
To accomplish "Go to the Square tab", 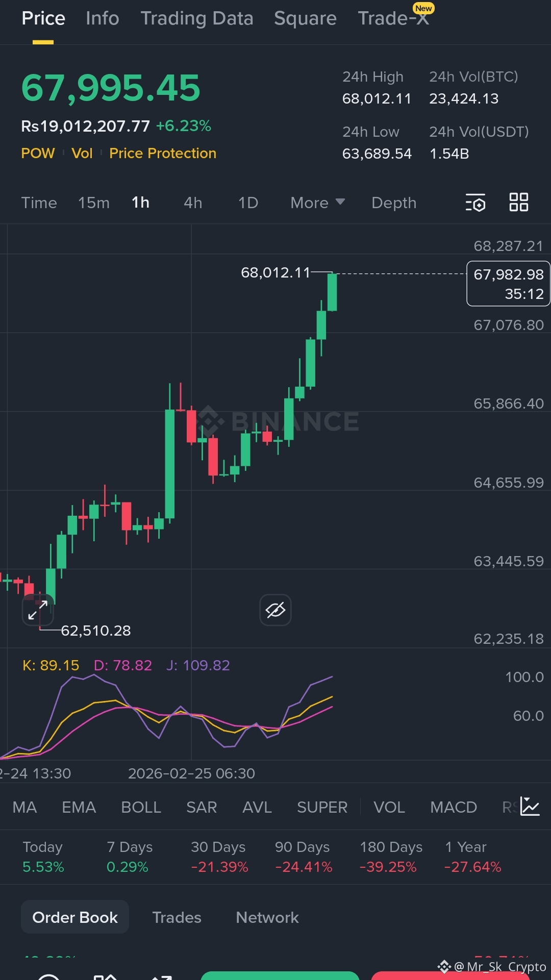I will 305,18.
